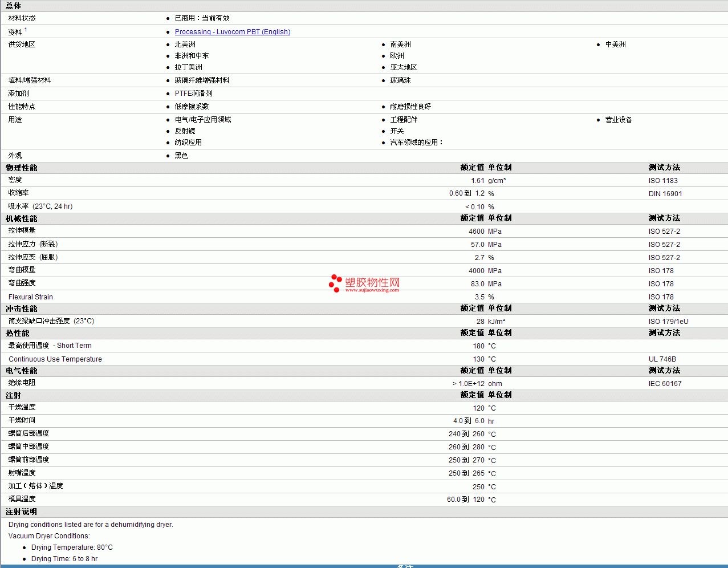Click the UL 746B test method entry

coord(662,359)
